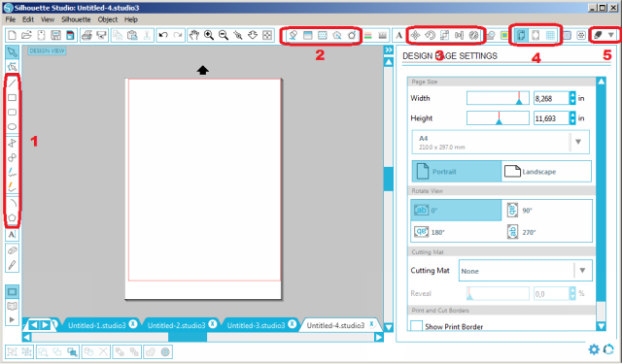Screen dimensions: 622x364
Task: Open the Silhouette menu
Action: (x=76, y=19)
